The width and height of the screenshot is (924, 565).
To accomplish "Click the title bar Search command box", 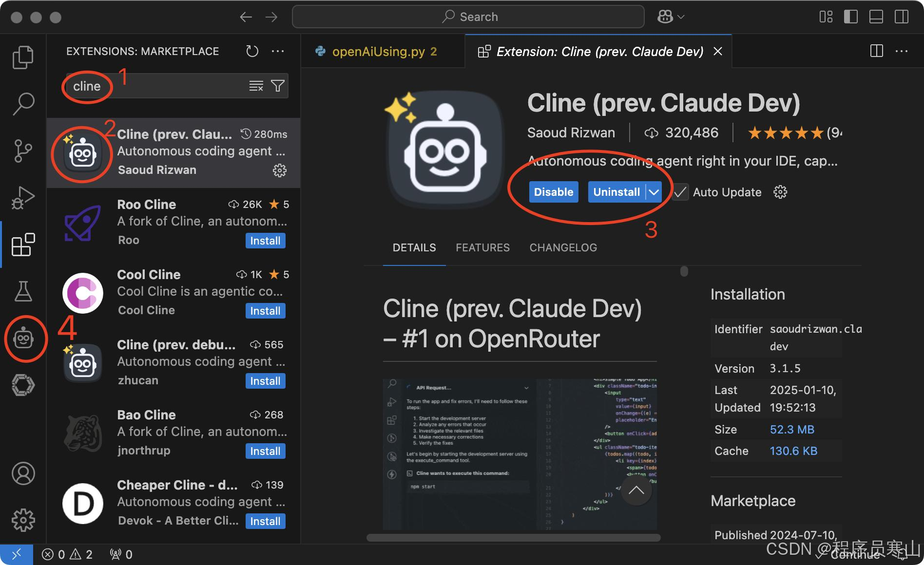I will (x=468, y=17).
